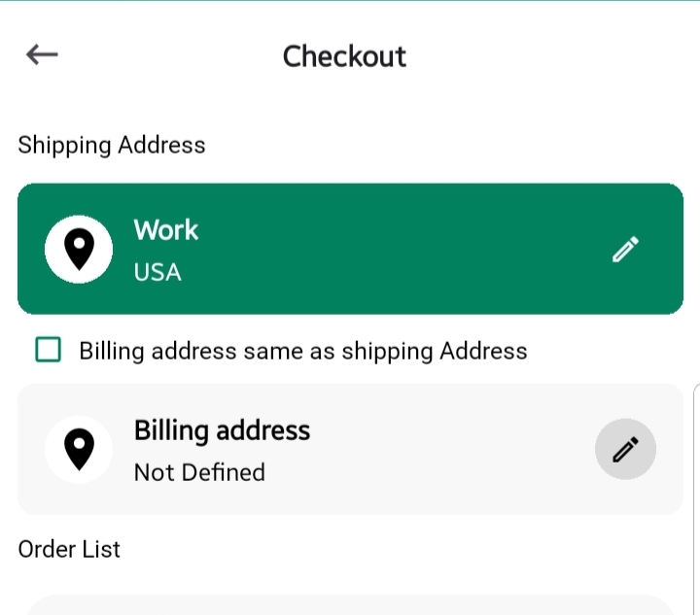Click the billing address location pin
Screen dimensions: 700x615
(x=79, y=449)
